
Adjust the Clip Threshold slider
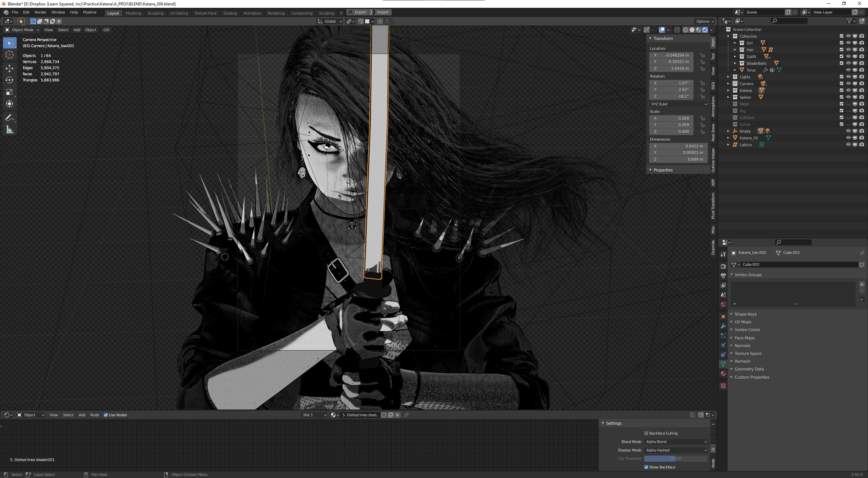tap(676, 459)
